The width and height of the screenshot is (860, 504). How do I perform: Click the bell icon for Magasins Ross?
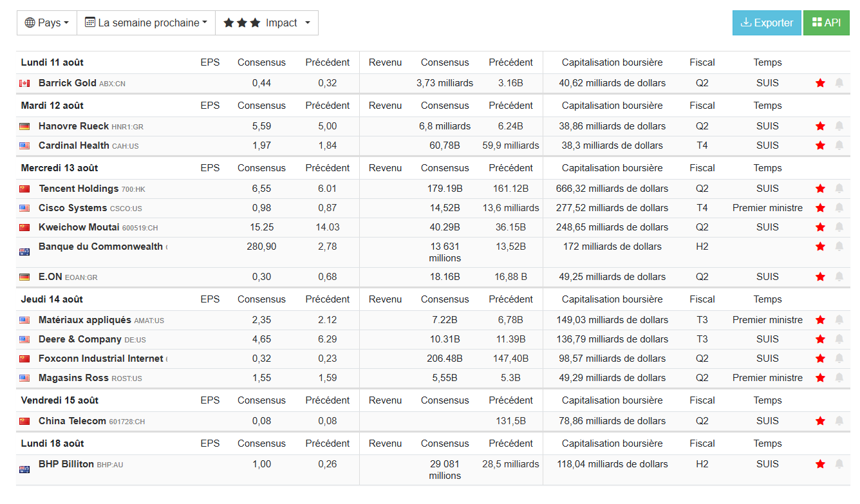839,378
